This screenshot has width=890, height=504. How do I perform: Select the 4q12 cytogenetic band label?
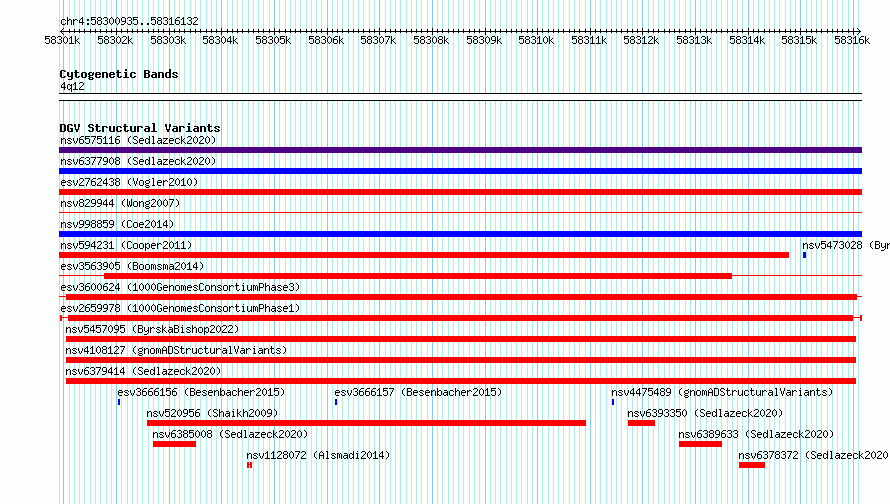[72, 86]
